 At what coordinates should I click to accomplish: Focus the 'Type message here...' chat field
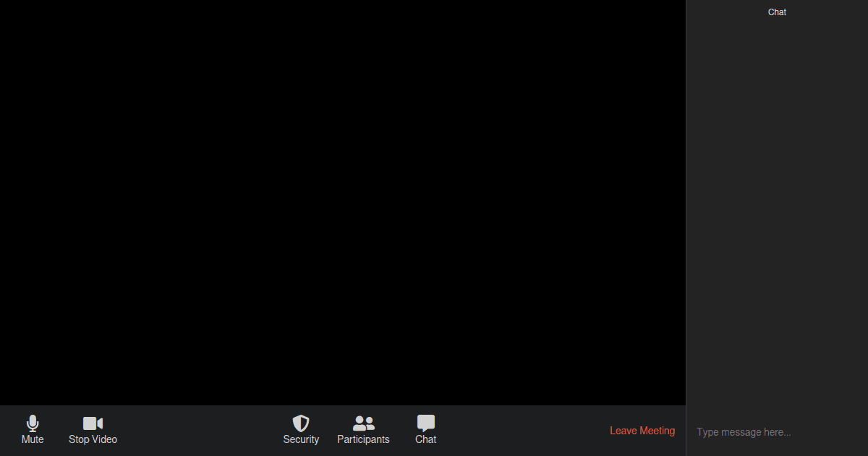click(x=778, y=432)
